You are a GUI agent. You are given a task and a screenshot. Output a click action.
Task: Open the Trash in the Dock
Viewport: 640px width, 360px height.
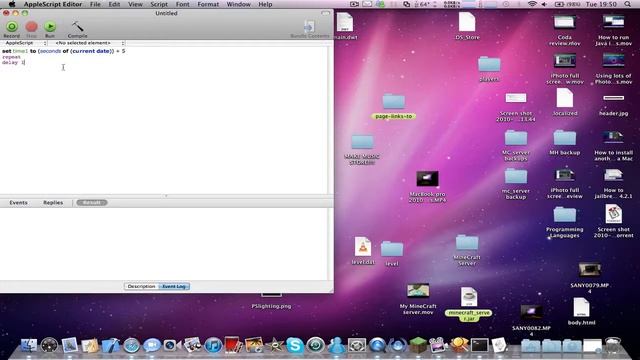pyautogui.click(x=612, y=345)
